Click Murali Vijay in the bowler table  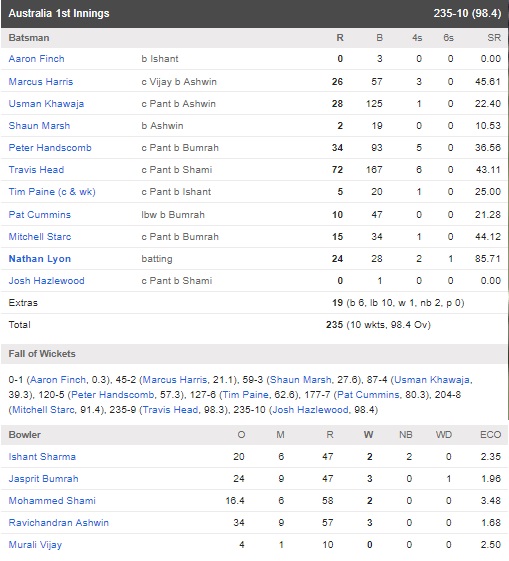[x=35, y=545]
